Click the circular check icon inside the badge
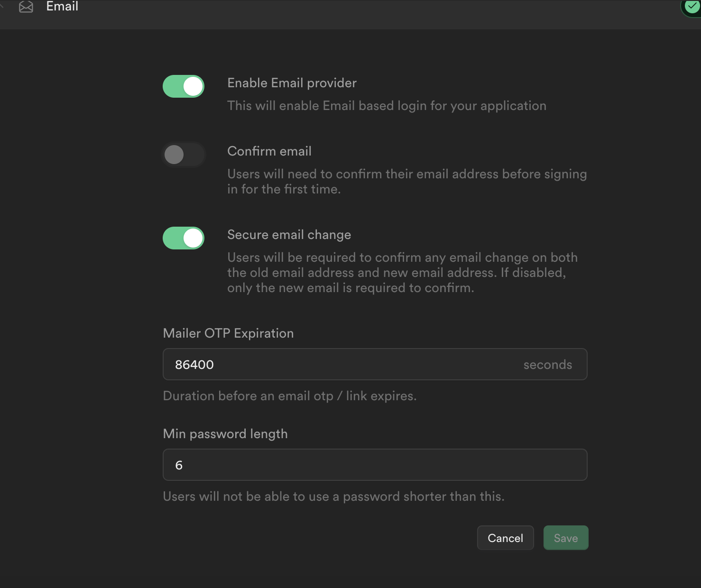701x588 pixels. coord(692,7)
